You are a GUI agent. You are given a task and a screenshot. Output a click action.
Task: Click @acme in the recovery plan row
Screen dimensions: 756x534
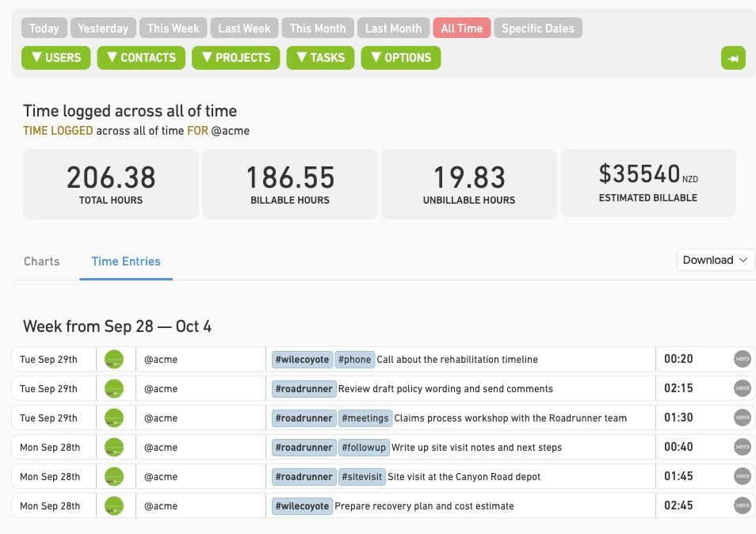(161, 506)
